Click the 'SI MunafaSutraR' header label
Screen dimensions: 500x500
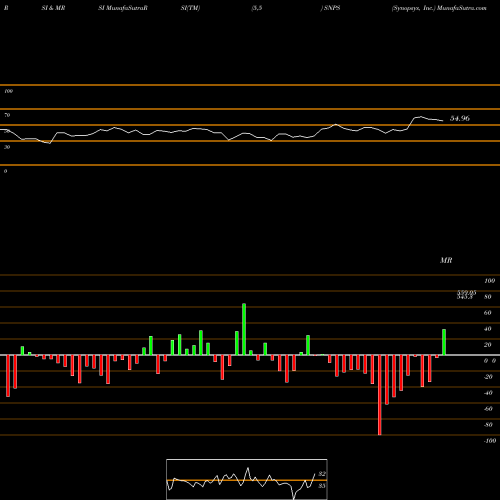tap(123, 8)
